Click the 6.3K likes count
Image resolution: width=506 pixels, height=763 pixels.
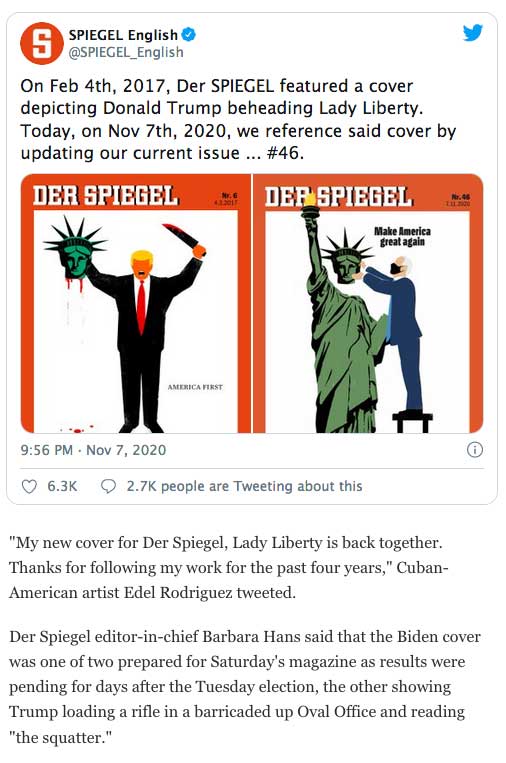pyautogui.click(x=62, y=486)
